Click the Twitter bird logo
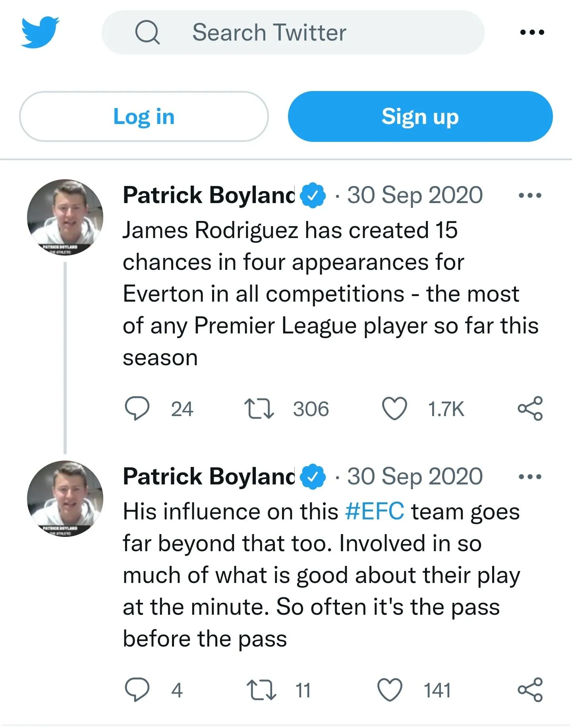Image resolution: width=572 pixels, height=728 pixels. tap(40, 32)
